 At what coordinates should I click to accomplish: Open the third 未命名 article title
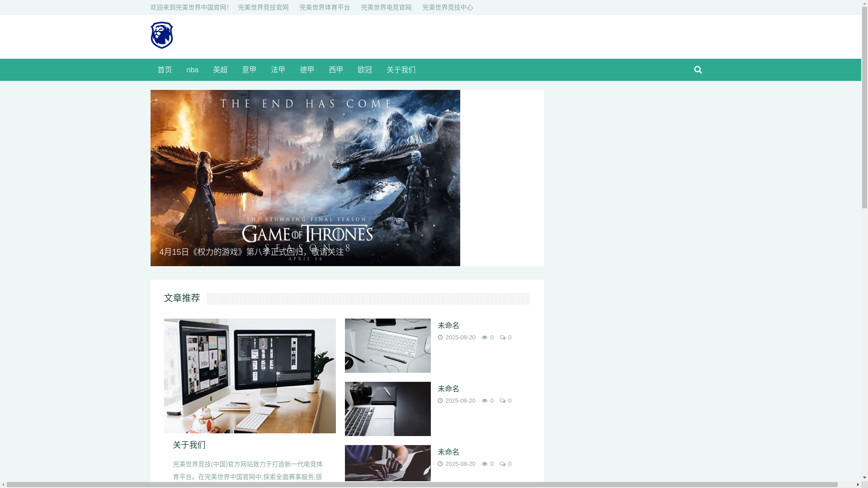pyautogui.click(x=448, y=452)
